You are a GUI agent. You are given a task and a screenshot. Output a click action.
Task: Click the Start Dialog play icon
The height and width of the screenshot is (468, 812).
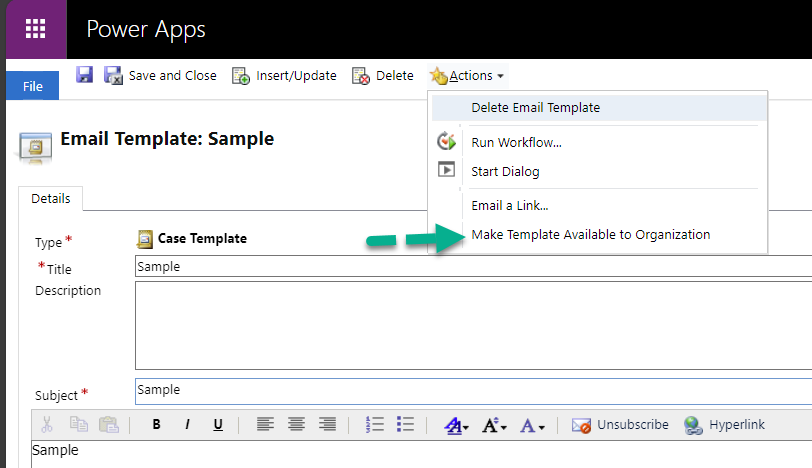click(446, 170)
